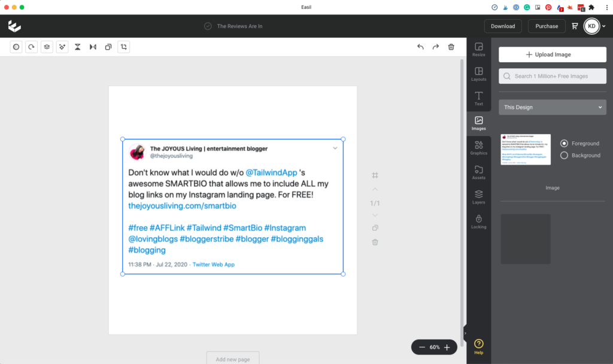Open the KD account menu arrow
The width and height of the screenshot is (613, 364).
tap(604, 26)
